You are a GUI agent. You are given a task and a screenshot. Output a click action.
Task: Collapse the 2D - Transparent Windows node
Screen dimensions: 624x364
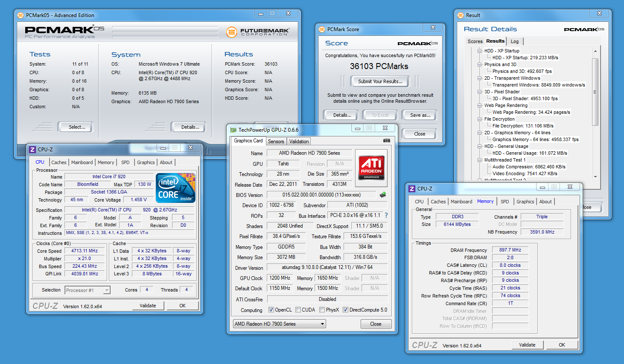pyautogui.click(x=479, y=78)
